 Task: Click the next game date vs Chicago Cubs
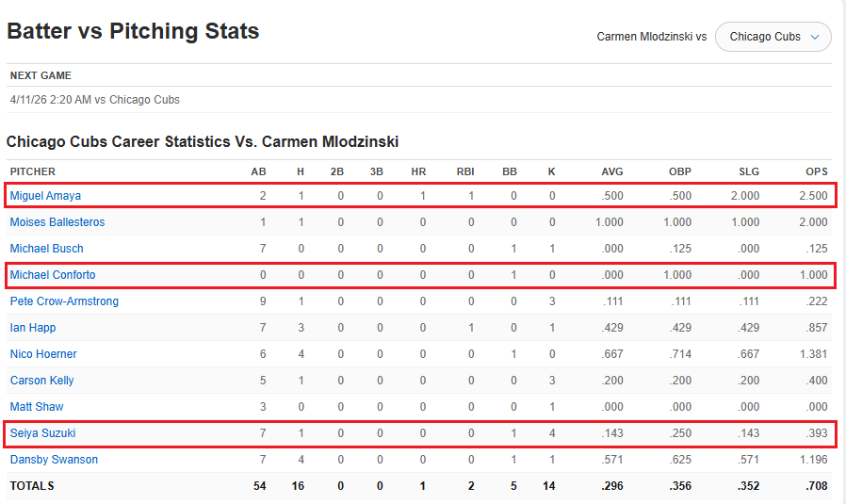pos(94,100)
